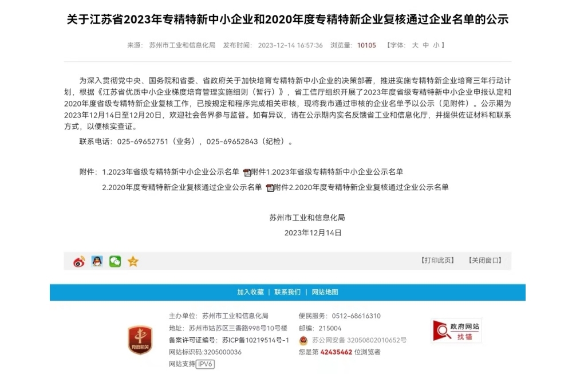588x374 pixels.
Task: Open 网站地图 in the blue bar
Action: point(325,292)
